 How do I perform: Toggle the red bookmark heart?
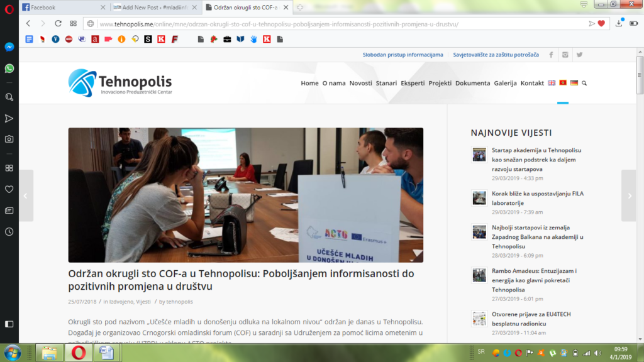(601, 24)
